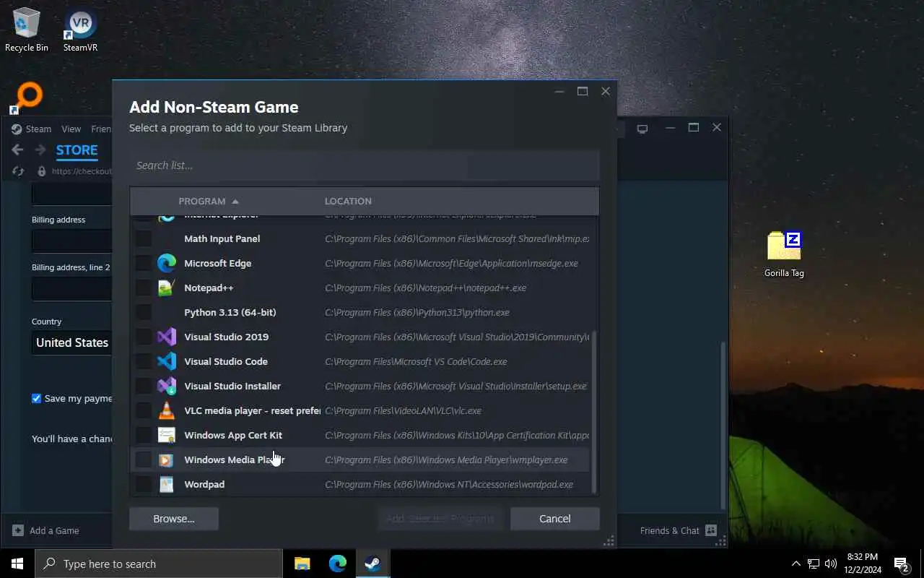Click the Steam taskbar icon
The width and height of the screenshot is (924, 578).
[373, 564]
